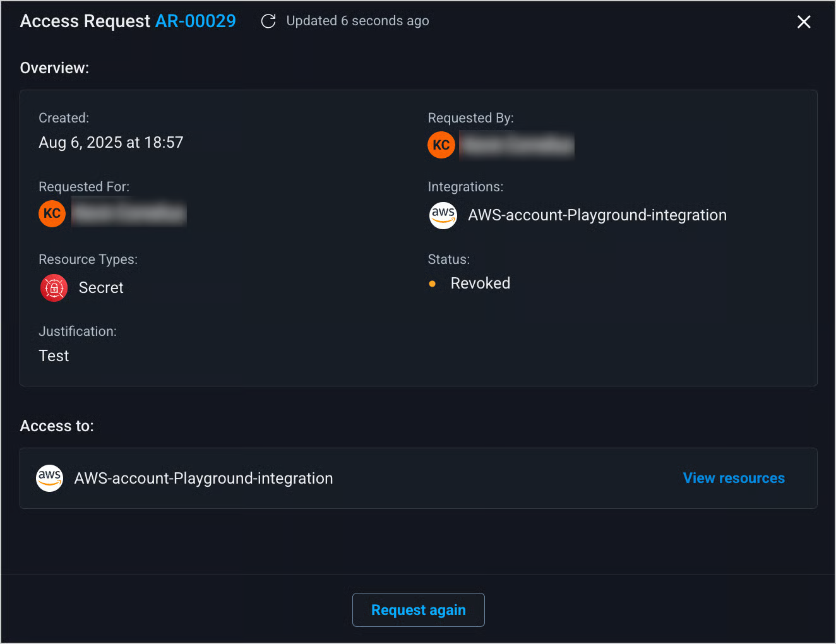The image size is (836, 644).
Task: Click the orange Revoked status dot
Action: tap(432, 284)
